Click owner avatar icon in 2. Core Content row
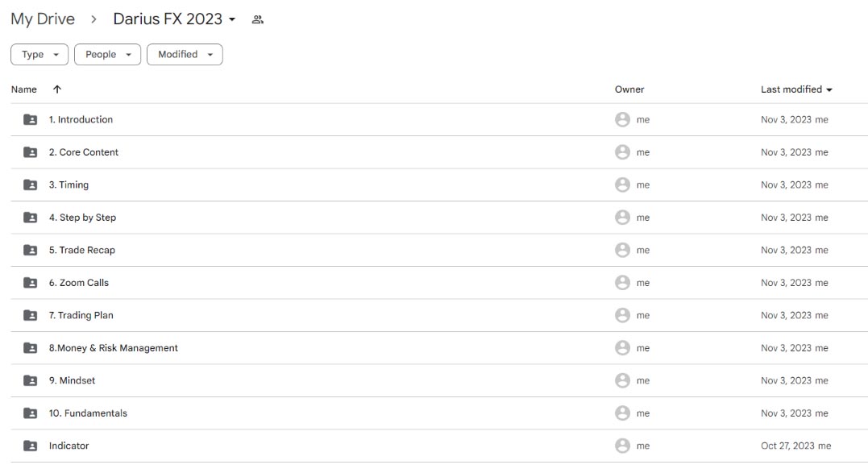This screenshot has width=868, height=473. pyautogui.click(x=622, y=152)
